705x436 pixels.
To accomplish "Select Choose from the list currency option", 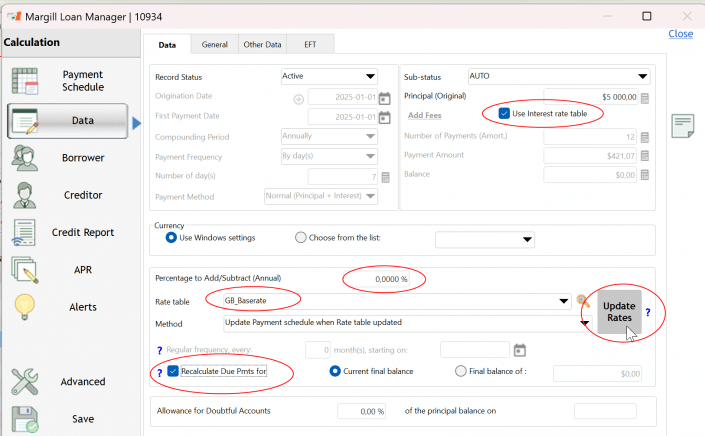I will (x=301, y=238).
